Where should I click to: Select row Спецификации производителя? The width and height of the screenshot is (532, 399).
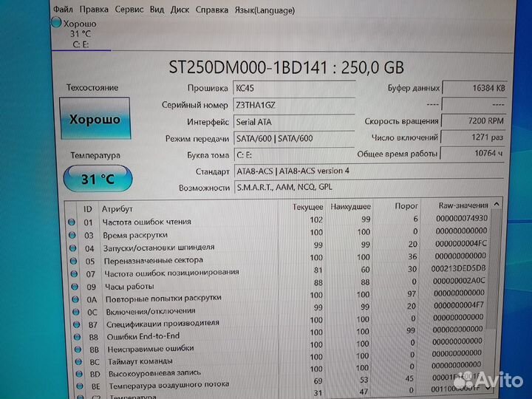click(x=278, y=321)
